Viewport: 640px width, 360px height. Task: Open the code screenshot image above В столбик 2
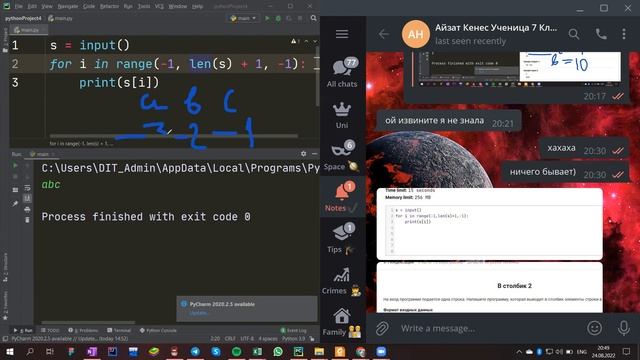point(489,224)
